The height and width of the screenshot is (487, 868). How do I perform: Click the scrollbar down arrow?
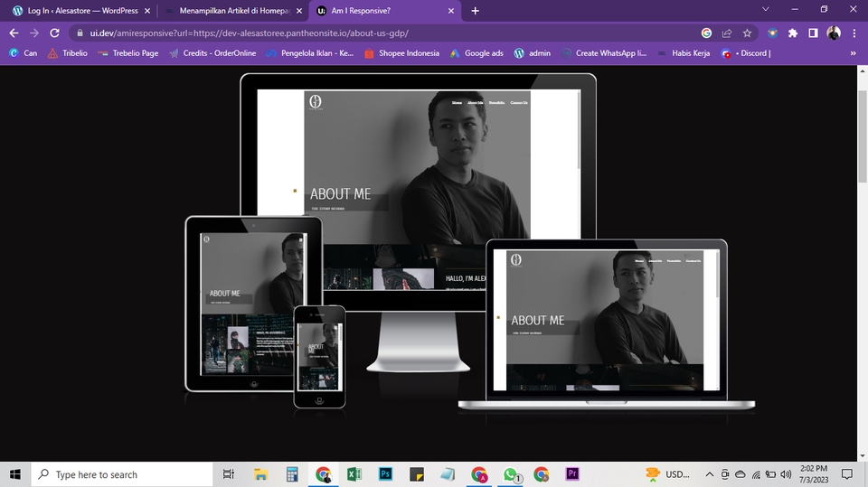pos(863,456)
